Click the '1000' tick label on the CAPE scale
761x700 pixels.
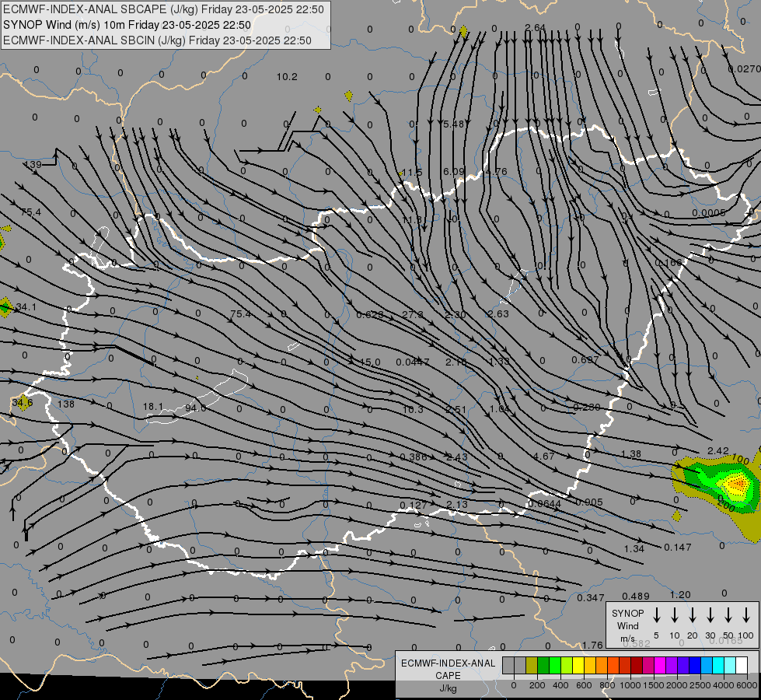[630, 685]
